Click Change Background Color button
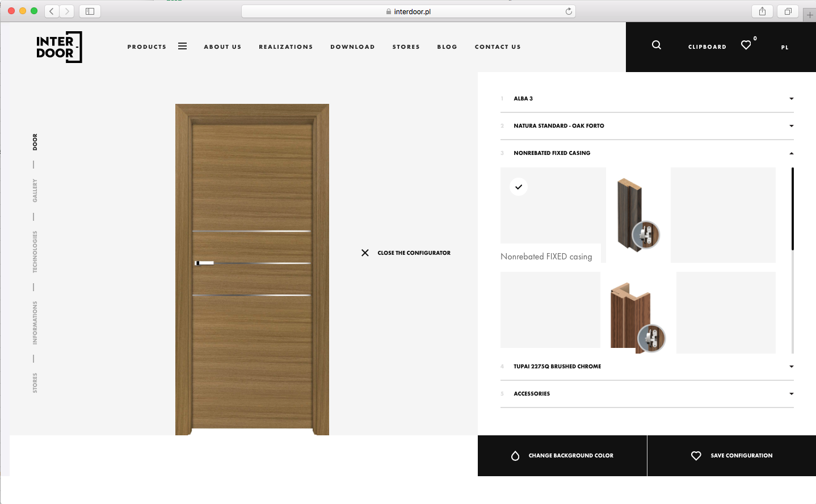This screenshot has height=504, width=816. [x=562, y=456]
